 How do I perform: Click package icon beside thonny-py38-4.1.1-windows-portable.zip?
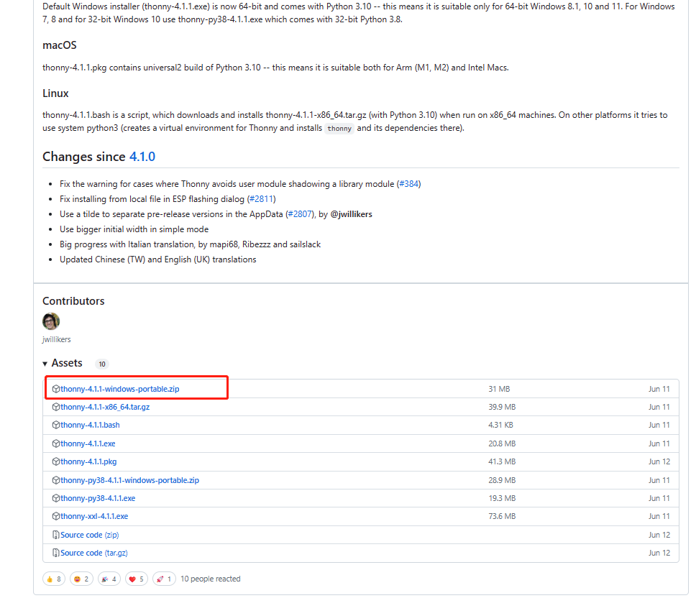[56, 481]
